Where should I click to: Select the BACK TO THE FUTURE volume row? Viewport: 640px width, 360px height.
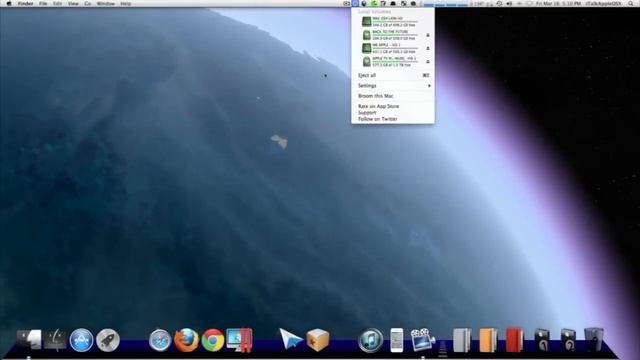point(393,35)
